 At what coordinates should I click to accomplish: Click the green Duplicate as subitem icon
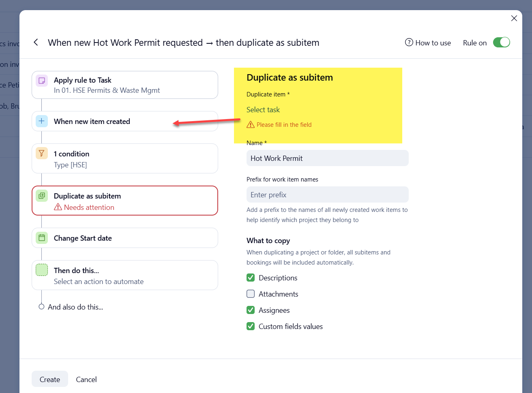point(42,196)
